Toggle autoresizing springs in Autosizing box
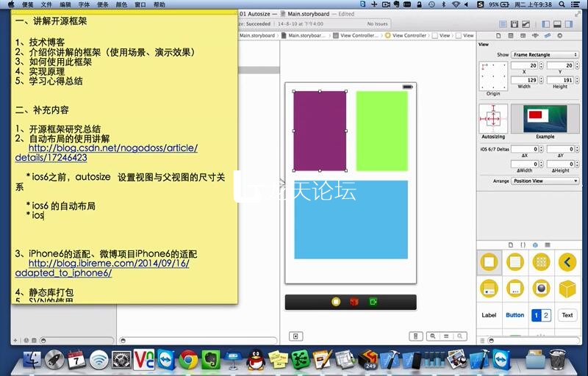The width and height of the screenshot is (588, 376). coord(493,117)
